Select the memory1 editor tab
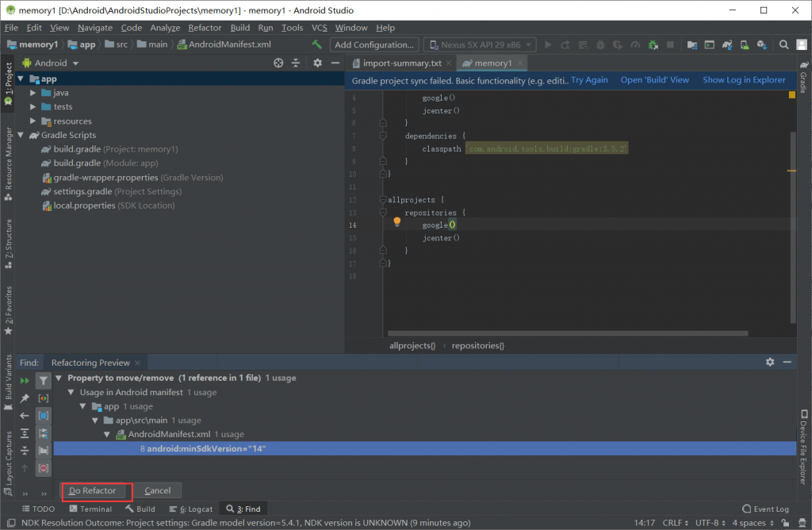The image size is (812, 530). 492,63
